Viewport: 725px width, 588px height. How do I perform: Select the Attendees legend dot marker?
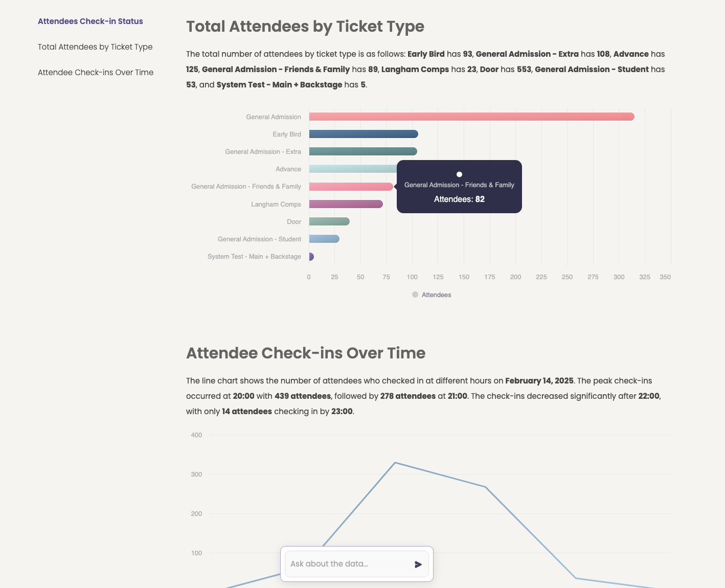pyautogui.click(x=415, y=295)
